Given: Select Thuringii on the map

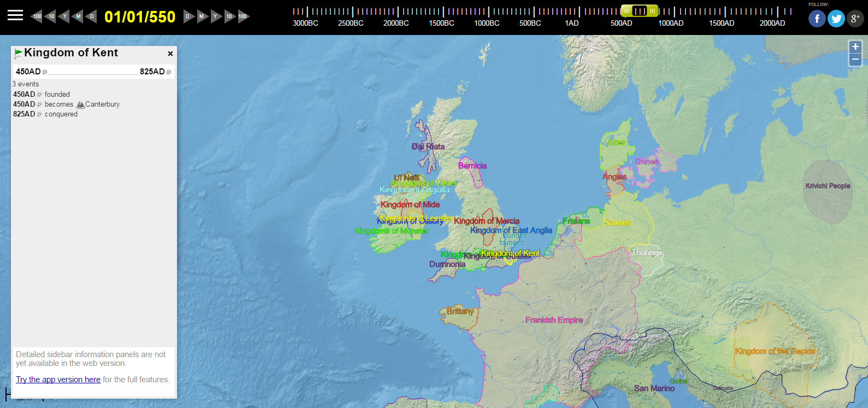Looking at the screenshot, I should [647, 253].
